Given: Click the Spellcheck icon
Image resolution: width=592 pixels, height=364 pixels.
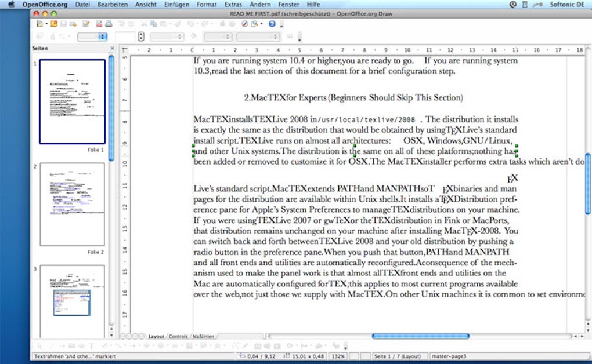Looking at the screenshot, I should pos(121,24).
